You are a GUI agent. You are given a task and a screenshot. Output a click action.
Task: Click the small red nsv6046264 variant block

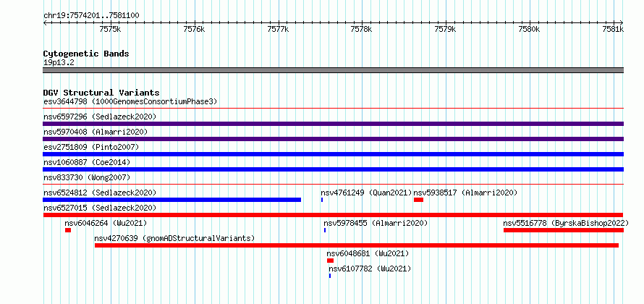tap(68, 230)
